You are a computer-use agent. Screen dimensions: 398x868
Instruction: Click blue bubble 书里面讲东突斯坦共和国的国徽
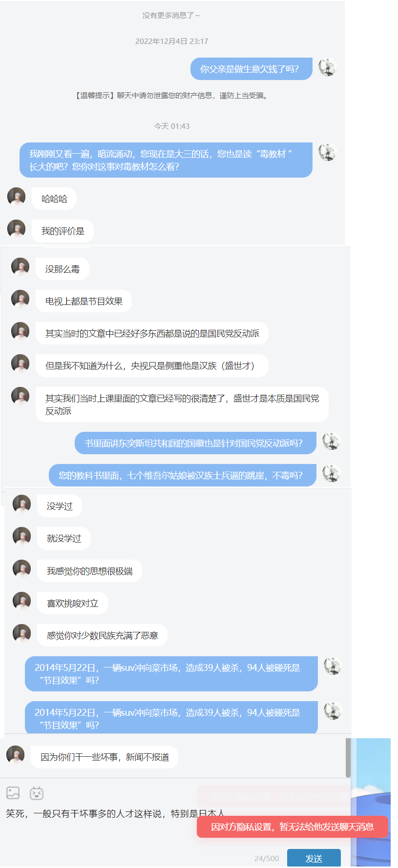pyautogui.click(x=195, y=443)
